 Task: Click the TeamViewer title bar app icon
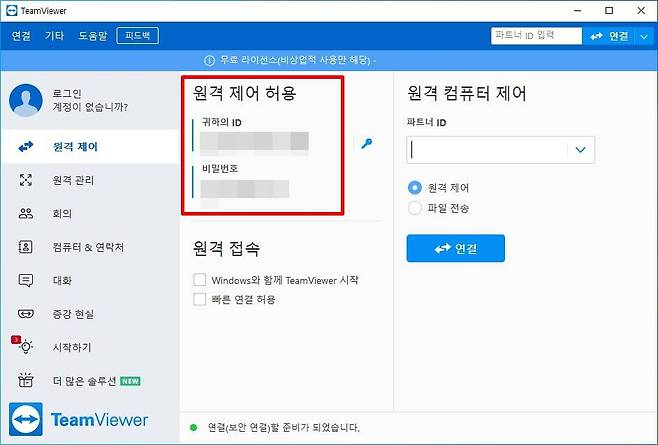tap(12, 10)
